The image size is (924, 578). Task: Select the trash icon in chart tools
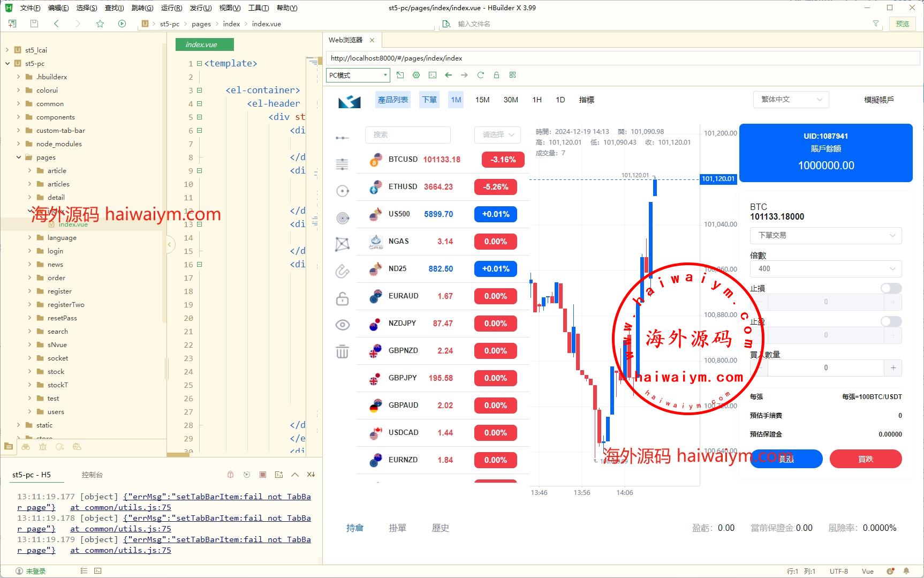[342, 352]
